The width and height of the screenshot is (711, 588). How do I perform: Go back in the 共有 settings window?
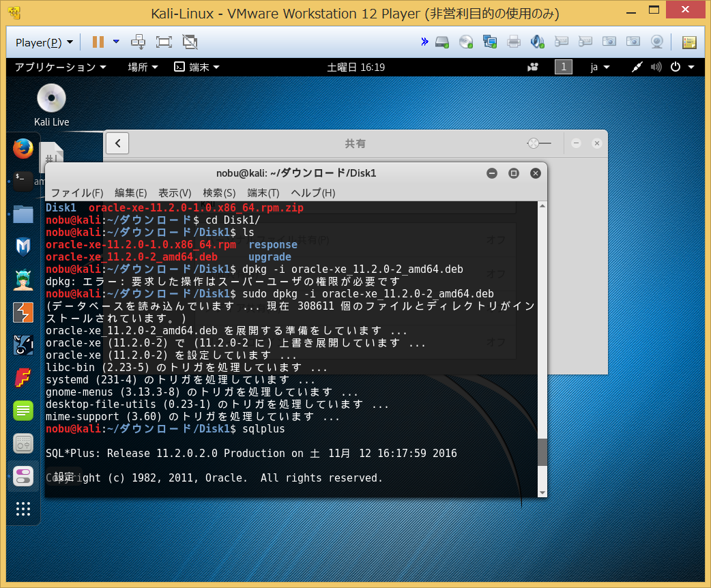[117, 143]
